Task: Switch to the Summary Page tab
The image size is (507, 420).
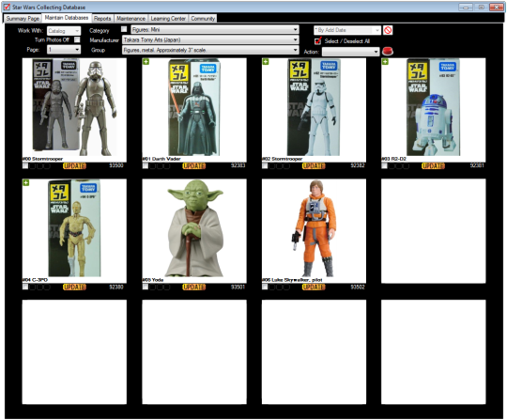Action: [23, 19]
